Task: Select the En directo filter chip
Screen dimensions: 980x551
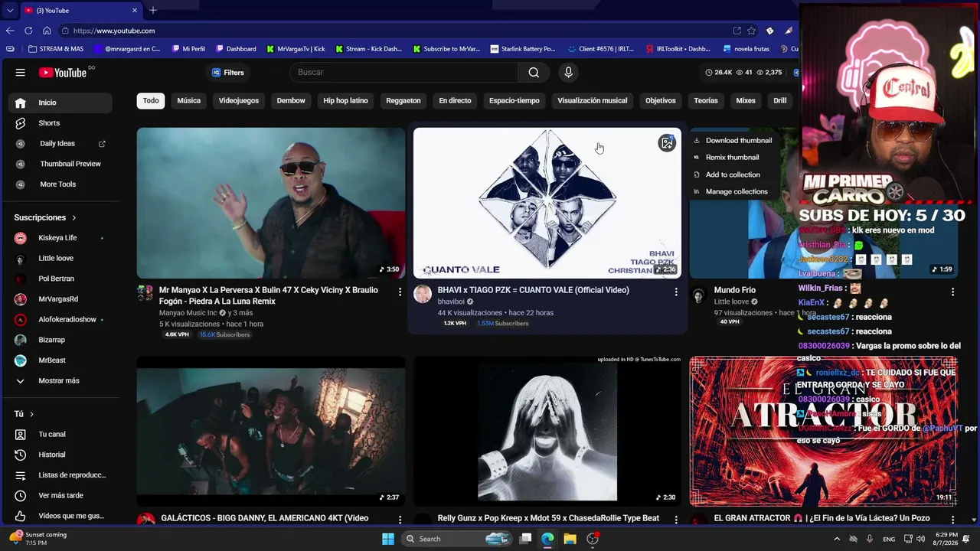Action: point(455,101)
